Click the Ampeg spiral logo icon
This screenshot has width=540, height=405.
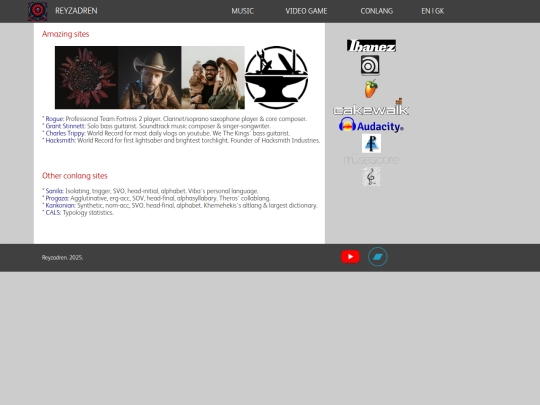[370, 65]
